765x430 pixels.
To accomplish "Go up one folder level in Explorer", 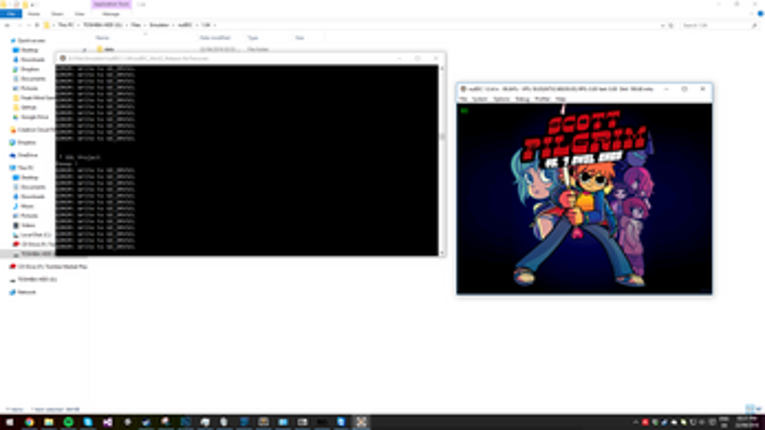I will pos(37,25).
